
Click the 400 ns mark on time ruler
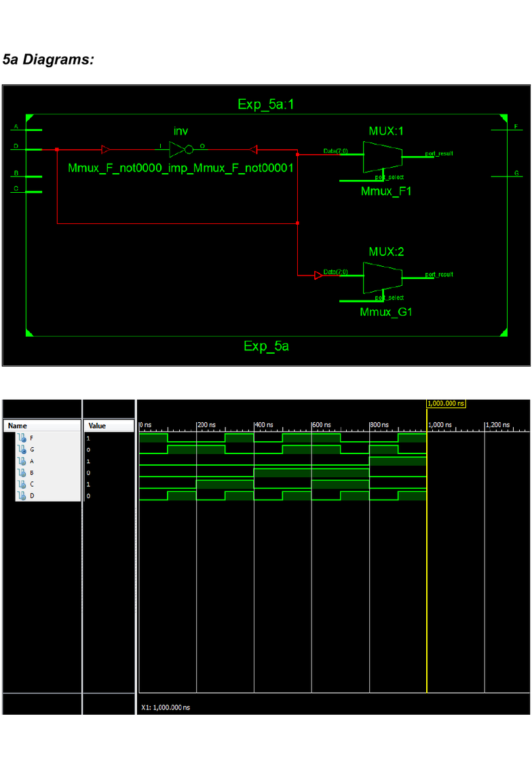(x=264, y=425)
